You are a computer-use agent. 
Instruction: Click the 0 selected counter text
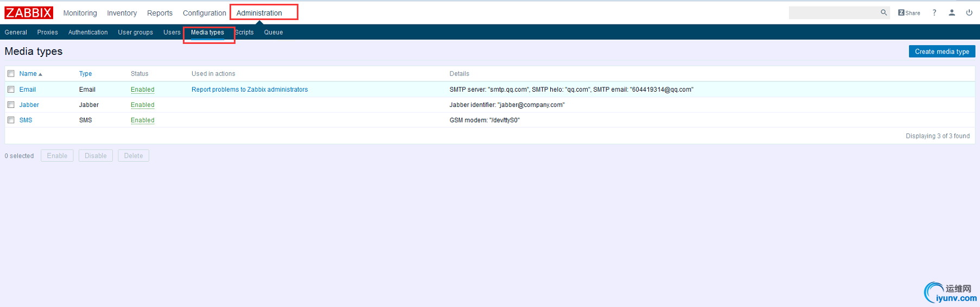click(19, 156)
